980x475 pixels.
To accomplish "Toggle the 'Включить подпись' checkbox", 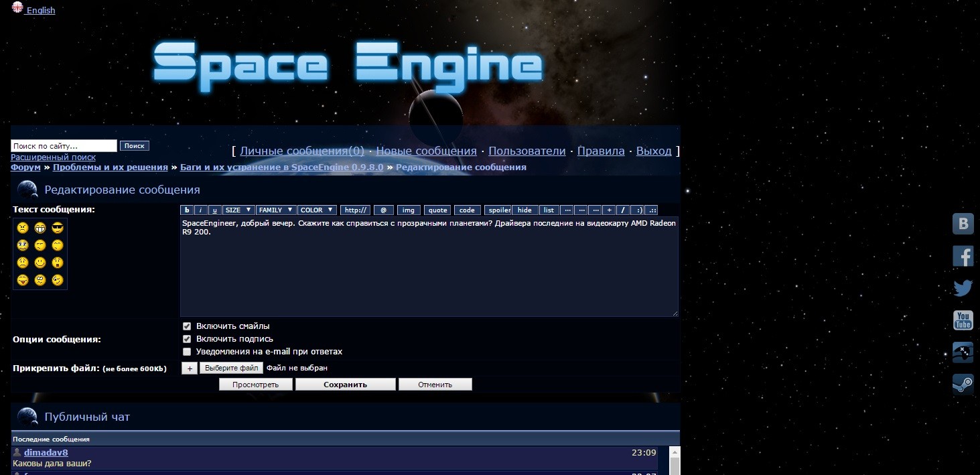I will click(x=187, y=339).
